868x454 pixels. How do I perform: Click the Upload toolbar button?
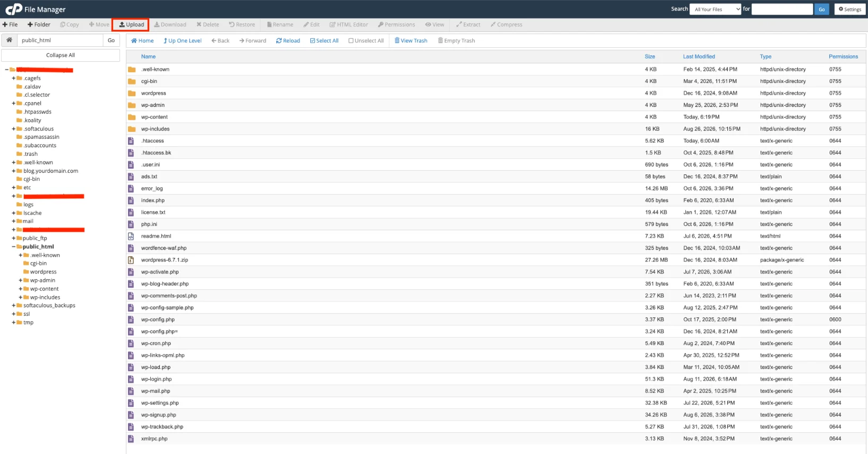pyautogui.click(x=131, y=24)
